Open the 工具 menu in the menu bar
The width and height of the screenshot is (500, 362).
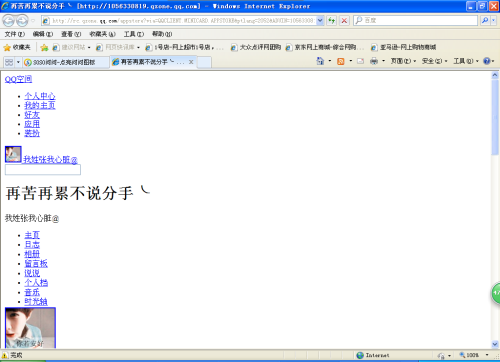coord(134,34)
